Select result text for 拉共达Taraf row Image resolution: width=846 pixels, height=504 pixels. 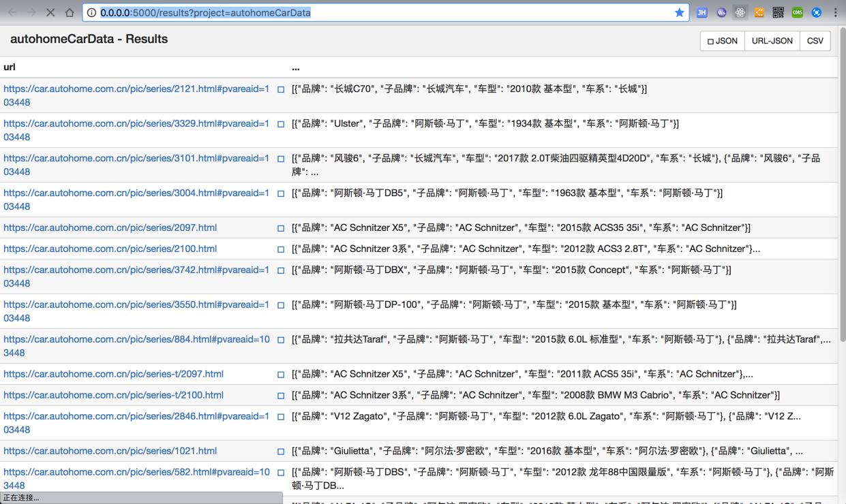[x=561, y=339]
